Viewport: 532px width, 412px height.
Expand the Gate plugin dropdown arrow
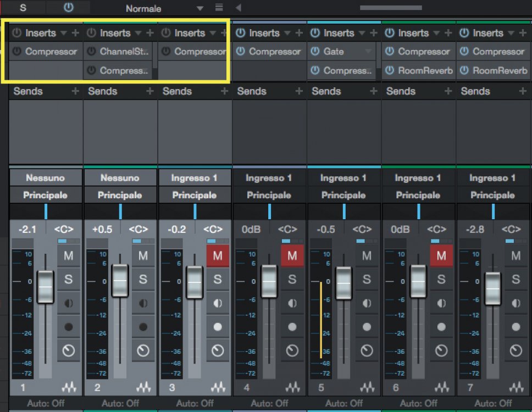pos(368,51)
